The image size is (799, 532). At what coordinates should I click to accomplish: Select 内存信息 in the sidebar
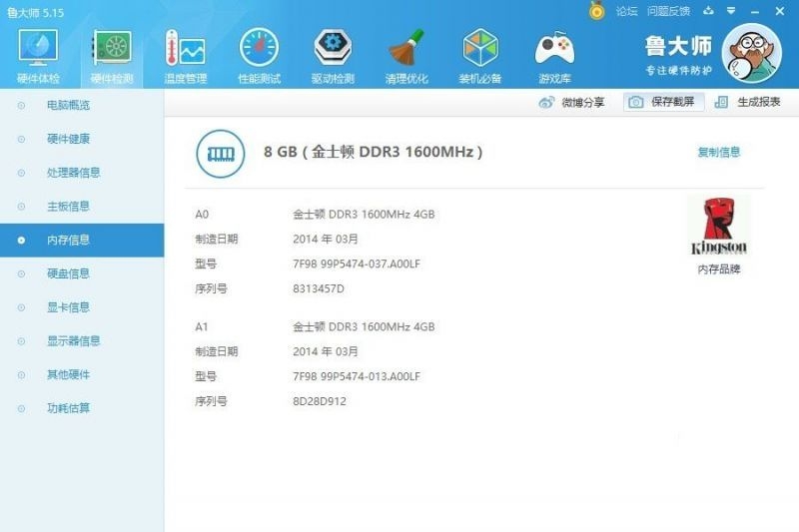(82, 240)
